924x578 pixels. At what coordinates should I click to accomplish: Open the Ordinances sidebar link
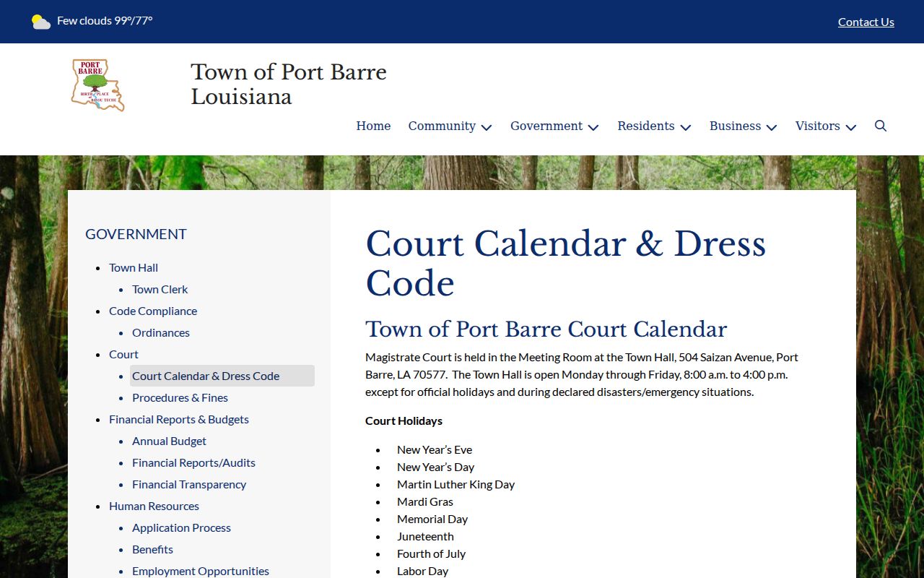(161, 332)
